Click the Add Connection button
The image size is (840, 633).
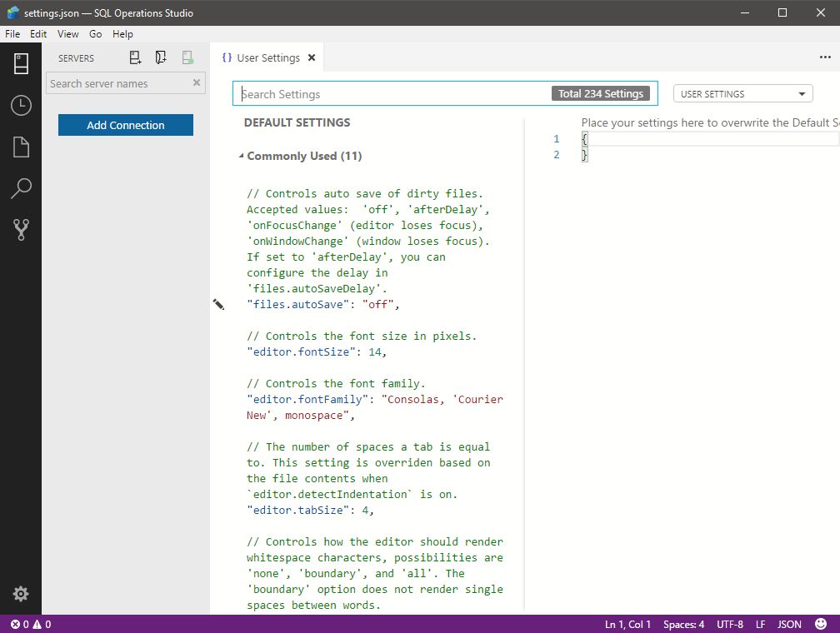click(x=125, y=125)
